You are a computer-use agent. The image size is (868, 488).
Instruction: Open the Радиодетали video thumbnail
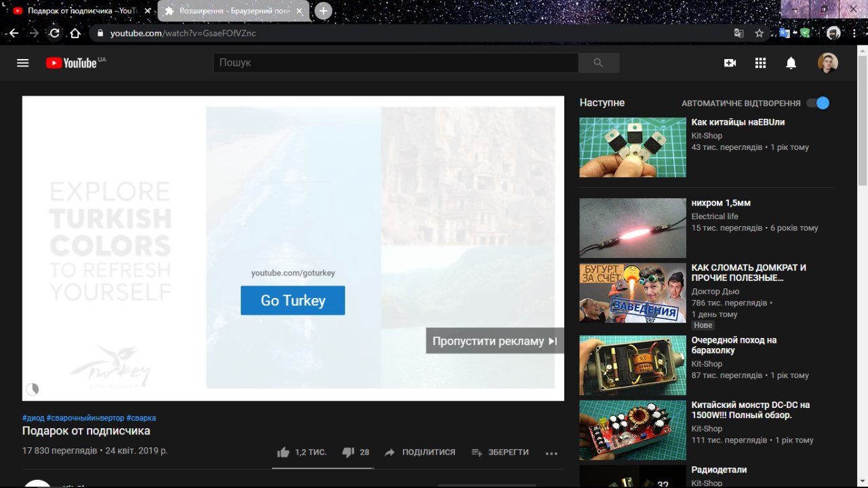[x=633, y=476]
